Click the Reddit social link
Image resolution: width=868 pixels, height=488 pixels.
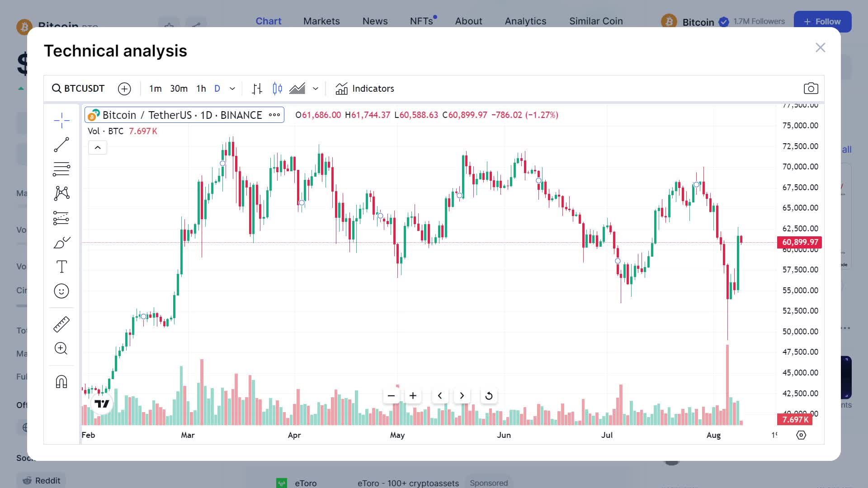tap(41, 480)
